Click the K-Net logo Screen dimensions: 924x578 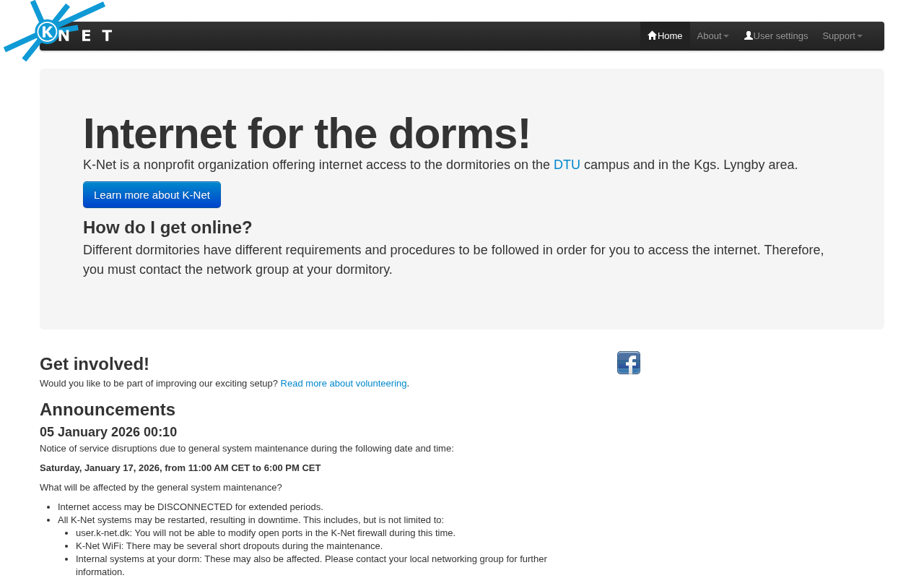tap(58, 31)
